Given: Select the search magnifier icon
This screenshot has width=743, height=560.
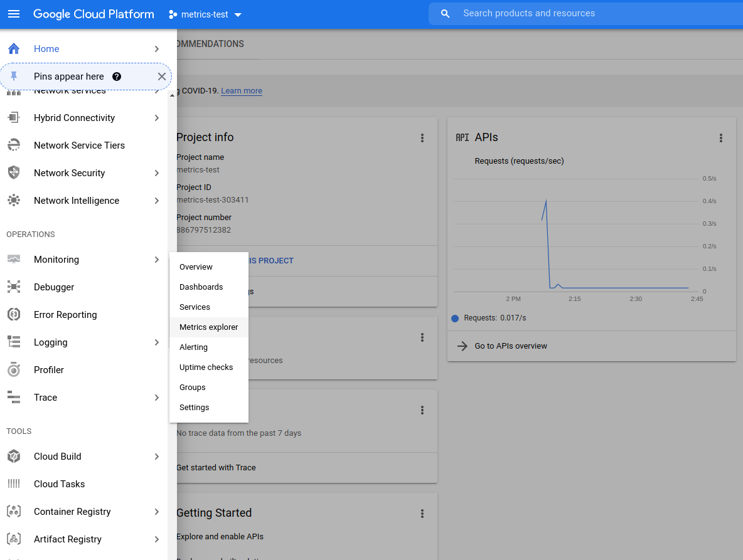Looking at the screenshot, I should pyautogui.click(x=445, y=13).
